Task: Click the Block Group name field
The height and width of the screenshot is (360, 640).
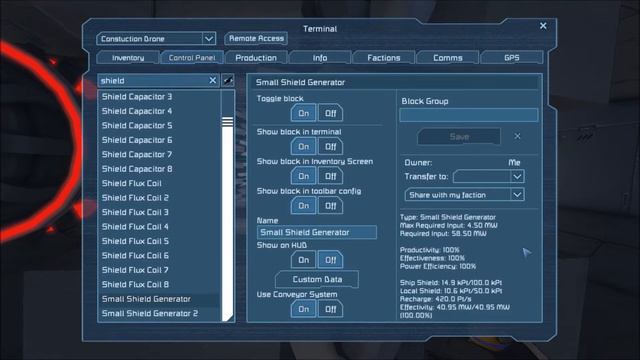Action: click(x=469, y=115)
